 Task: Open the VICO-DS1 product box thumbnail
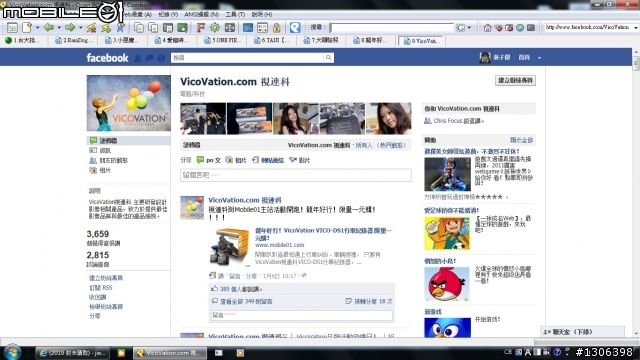coord(229,247)
